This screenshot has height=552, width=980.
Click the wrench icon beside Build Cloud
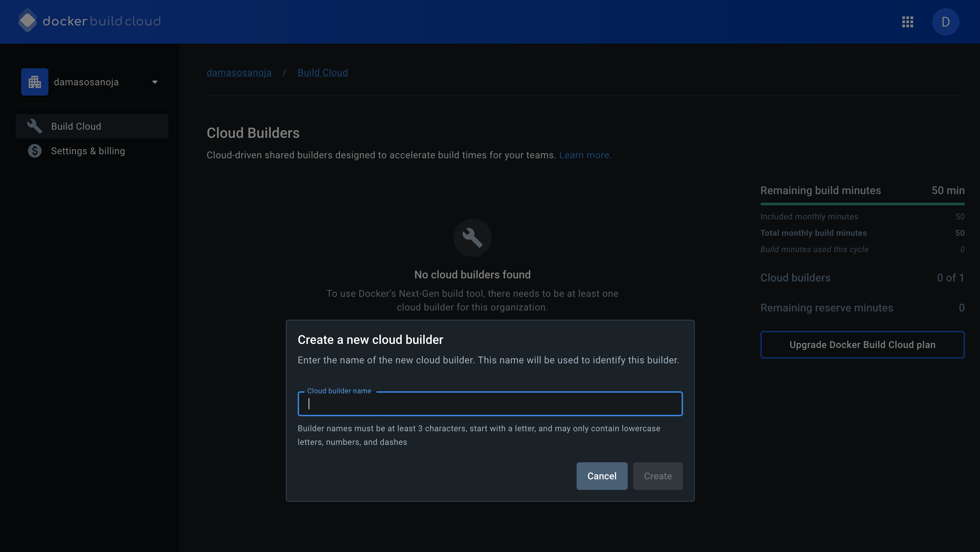35,126
